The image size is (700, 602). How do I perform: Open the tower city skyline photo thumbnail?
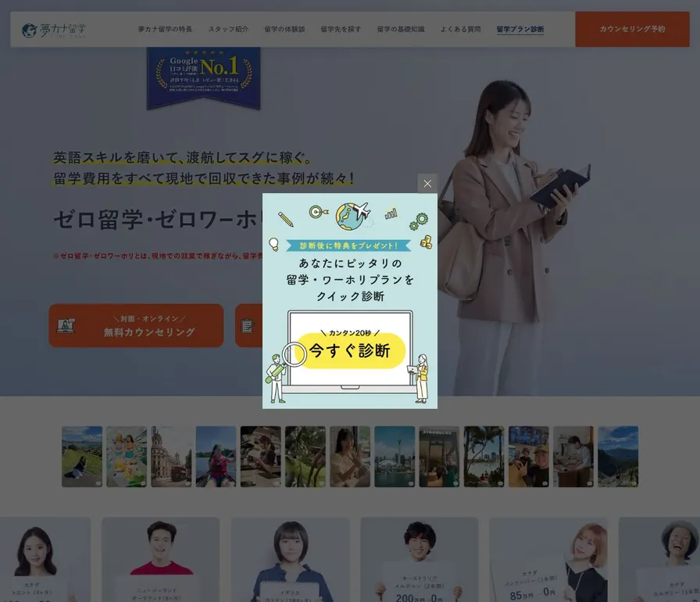pos(395,457)
